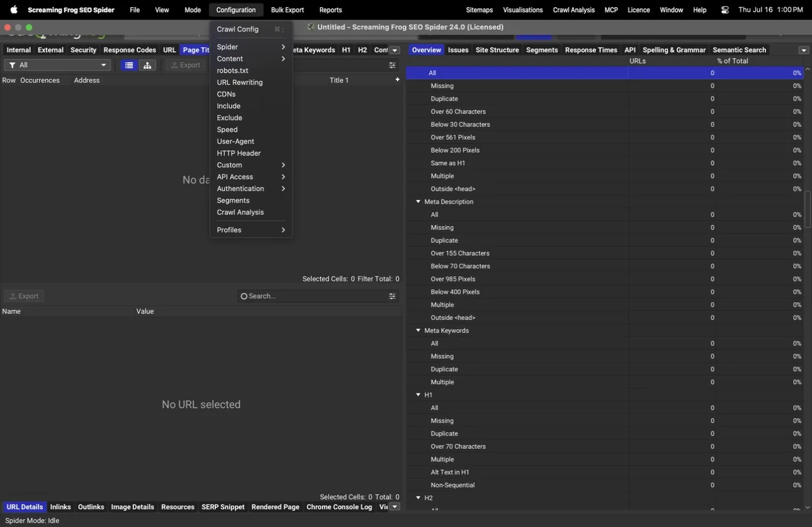Viewport: 812px width, 527px height.
Task: Open macOS Control Center icon
Action: point(725,10)
